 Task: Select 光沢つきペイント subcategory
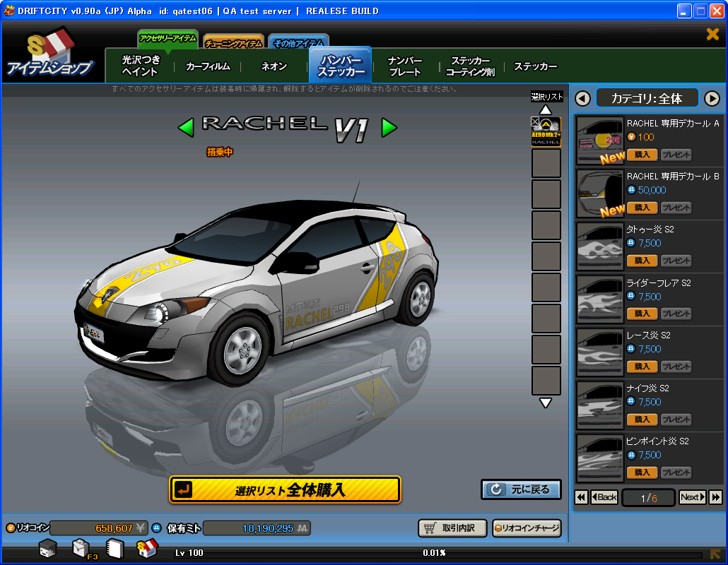[140, 66]
